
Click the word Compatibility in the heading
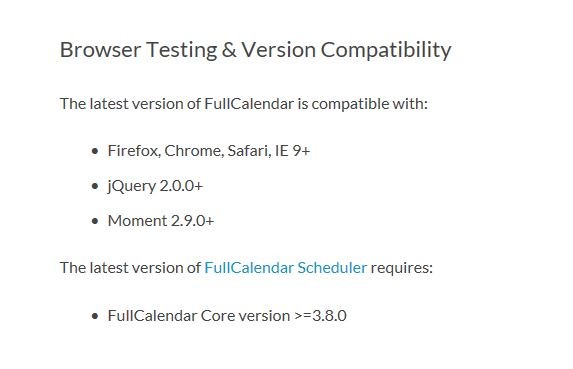point(386,50)
